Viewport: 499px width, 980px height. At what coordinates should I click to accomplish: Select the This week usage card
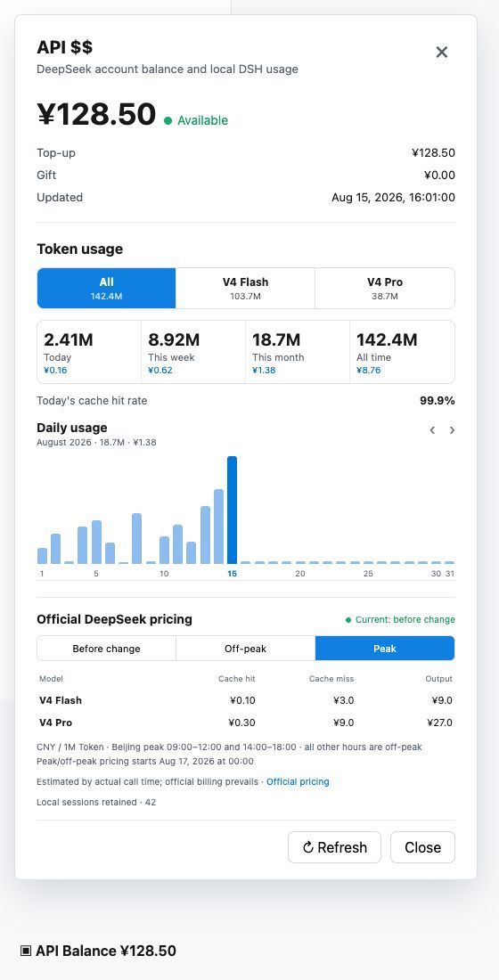(193, 352)
